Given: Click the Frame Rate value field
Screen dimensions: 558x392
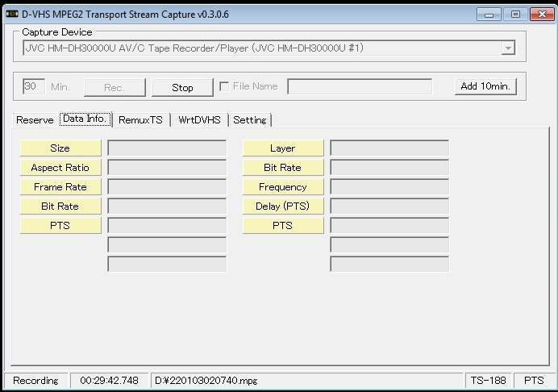Looking at the screenshot, I should [167, 187].
